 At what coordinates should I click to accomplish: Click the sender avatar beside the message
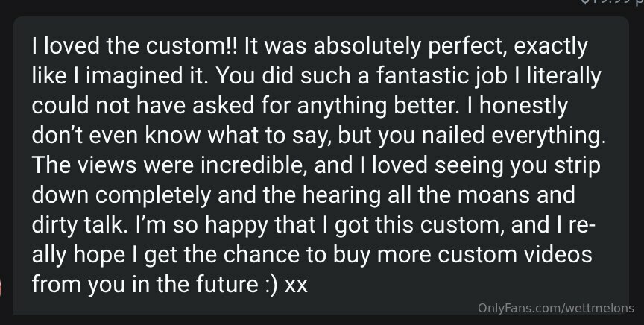point(3,288)
